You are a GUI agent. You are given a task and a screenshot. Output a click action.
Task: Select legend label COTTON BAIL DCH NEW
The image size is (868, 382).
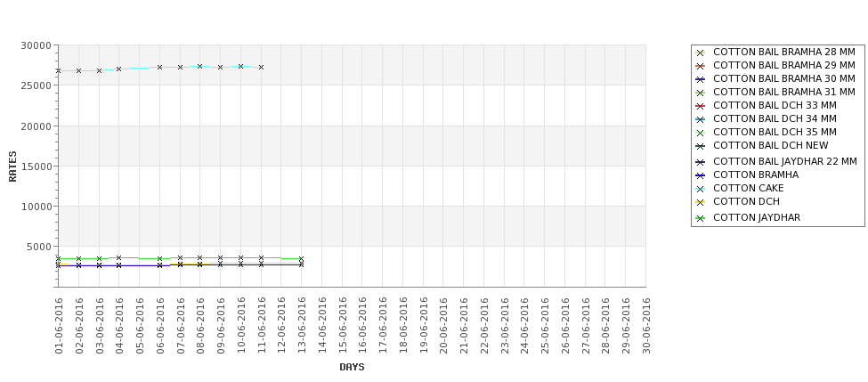coord(771,145)
